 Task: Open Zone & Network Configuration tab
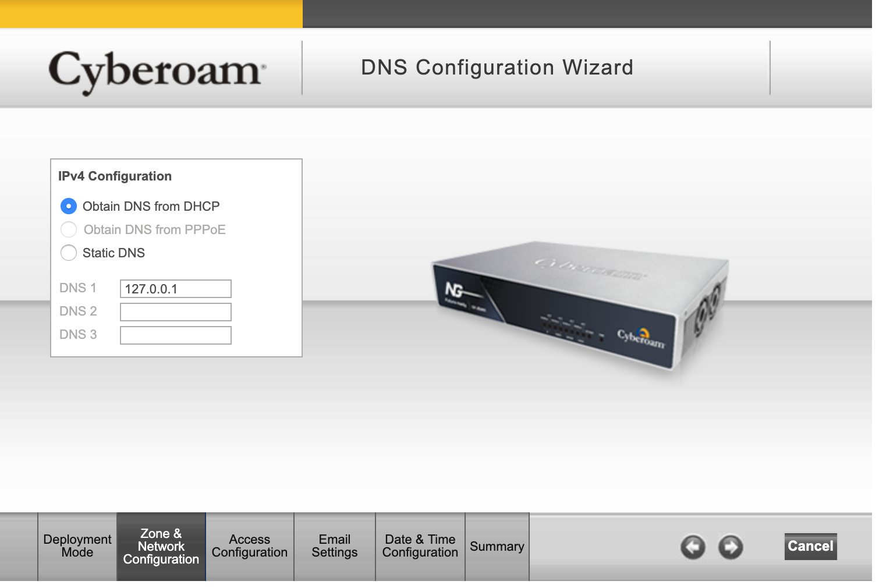[x=161, y=546]
